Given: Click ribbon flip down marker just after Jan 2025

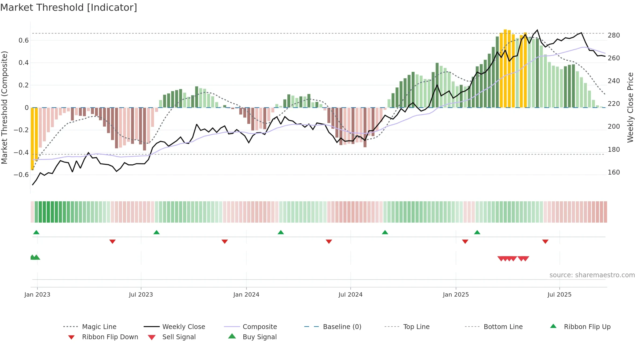Looking at the screenshot, I should 465,242.
